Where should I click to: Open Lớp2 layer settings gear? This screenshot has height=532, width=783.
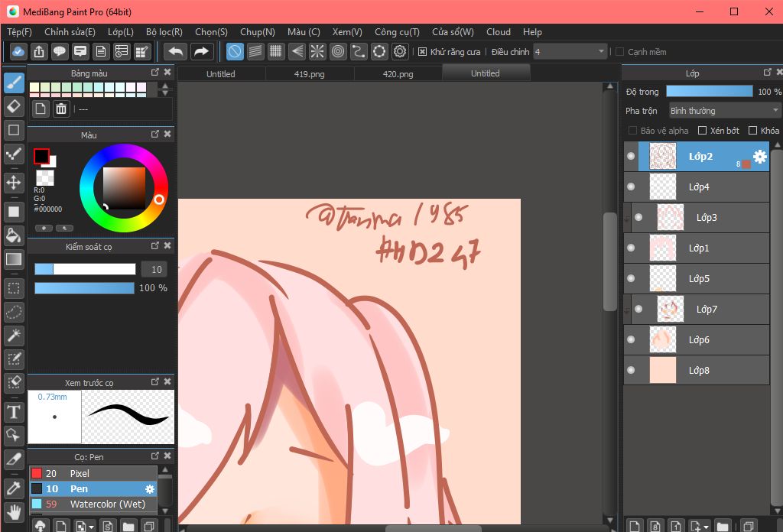coord(759,157)
